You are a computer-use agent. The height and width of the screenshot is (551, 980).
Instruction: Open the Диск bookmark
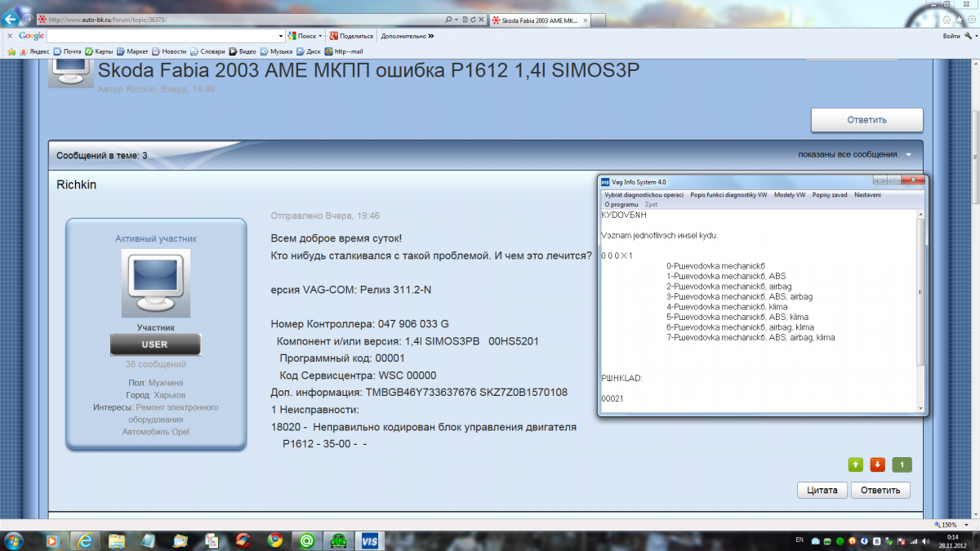pos(308,51)
